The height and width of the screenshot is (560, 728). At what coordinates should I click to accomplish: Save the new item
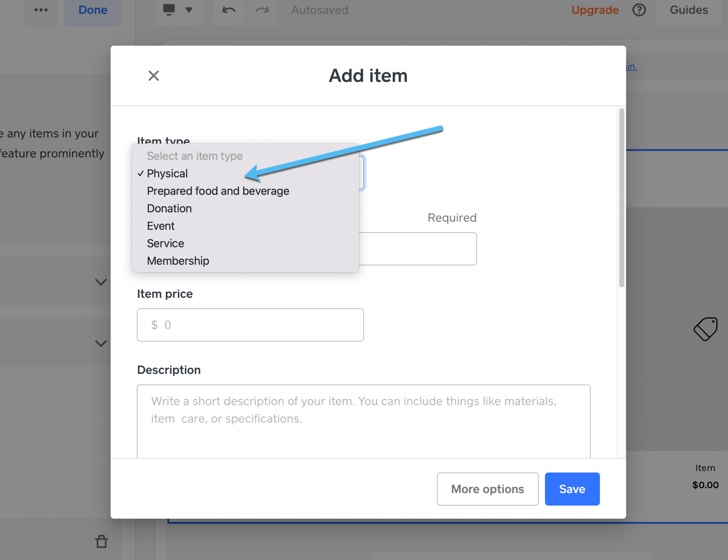(572, 489)
